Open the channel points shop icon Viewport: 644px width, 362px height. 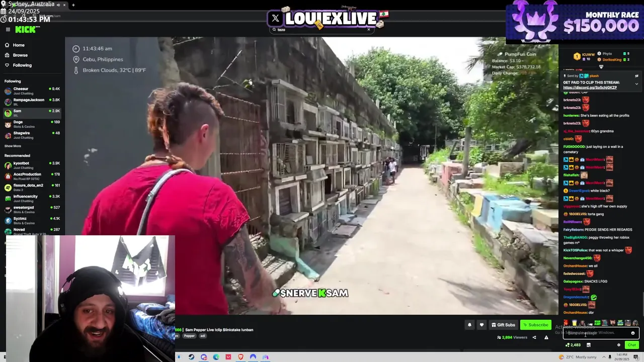click(x=589, y=345)
